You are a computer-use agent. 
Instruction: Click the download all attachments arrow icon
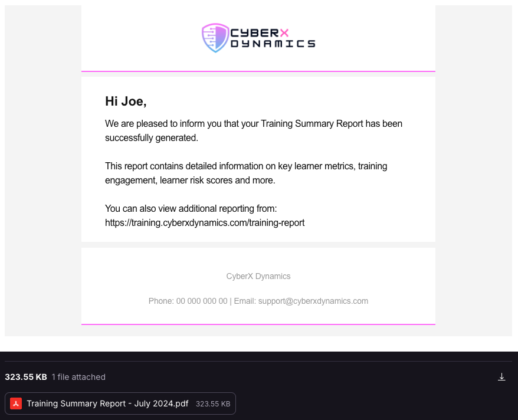[x=501, y=377]
